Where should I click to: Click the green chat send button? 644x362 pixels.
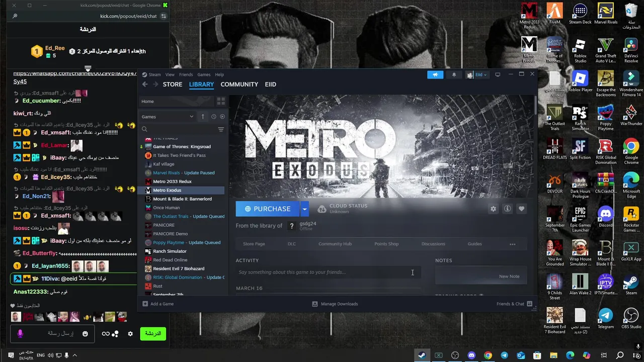pos(152,333)
